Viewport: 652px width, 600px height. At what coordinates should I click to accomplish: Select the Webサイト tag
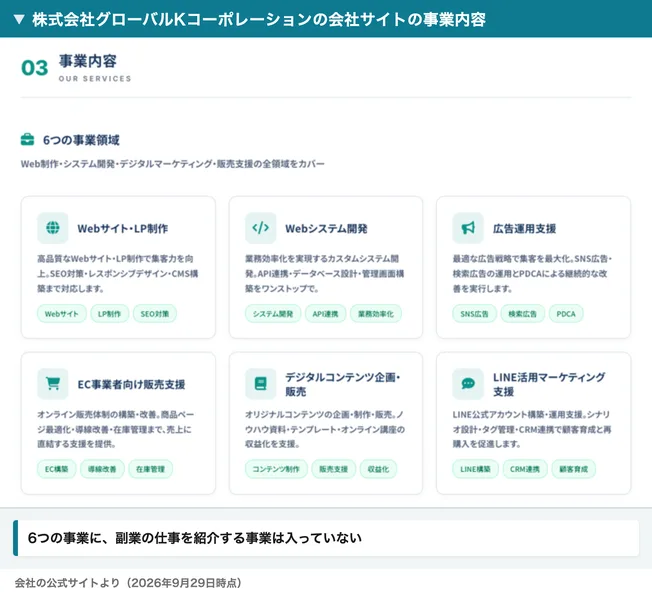click(x=62, y=314)
